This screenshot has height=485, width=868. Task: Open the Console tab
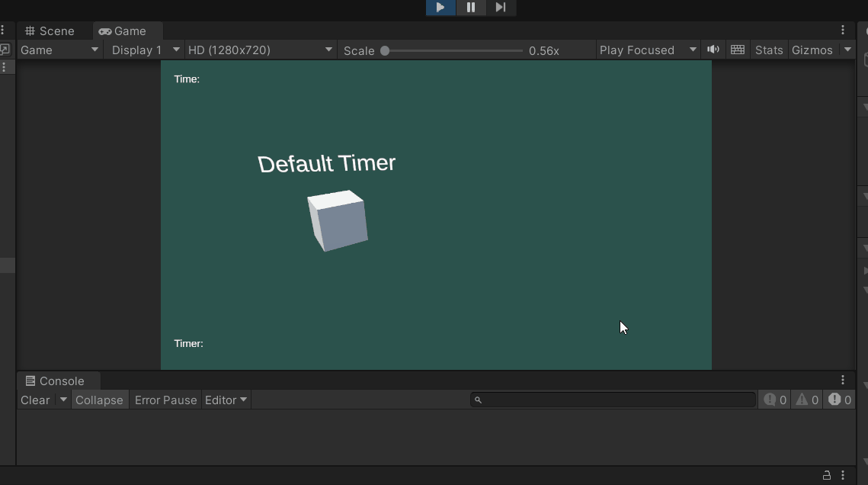[x=55, y=381]
